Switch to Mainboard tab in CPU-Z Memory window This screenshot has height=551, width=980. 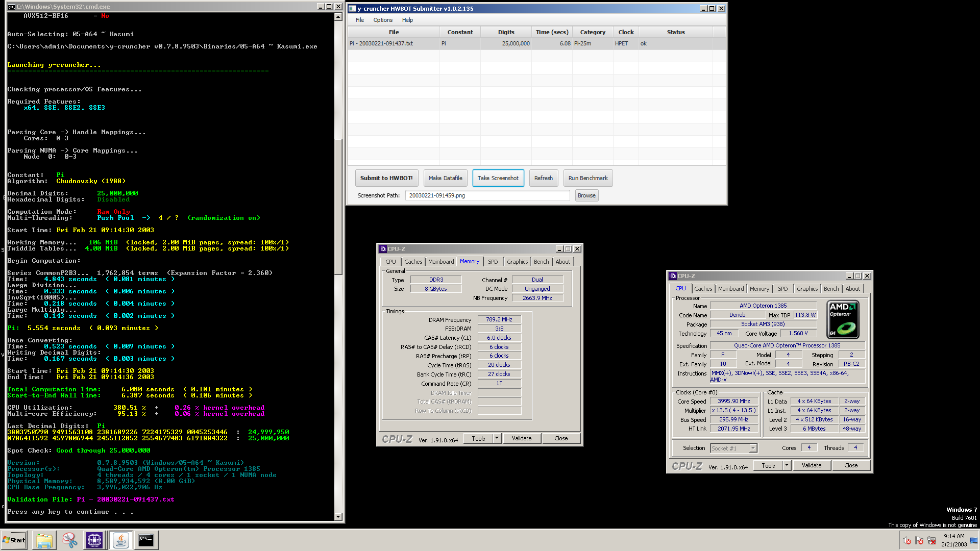click(441, 262)
